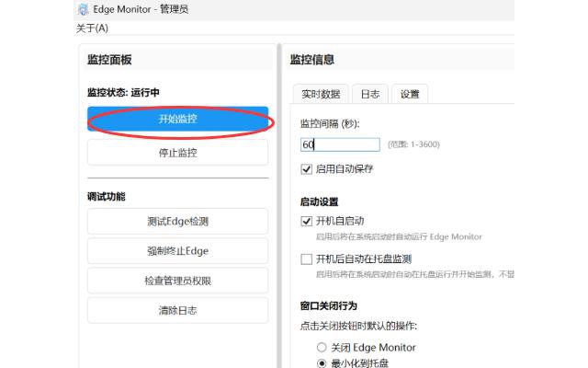
Task: Click the 调试功能 section label
Action: pyautogui.click(x=107, y=196)
